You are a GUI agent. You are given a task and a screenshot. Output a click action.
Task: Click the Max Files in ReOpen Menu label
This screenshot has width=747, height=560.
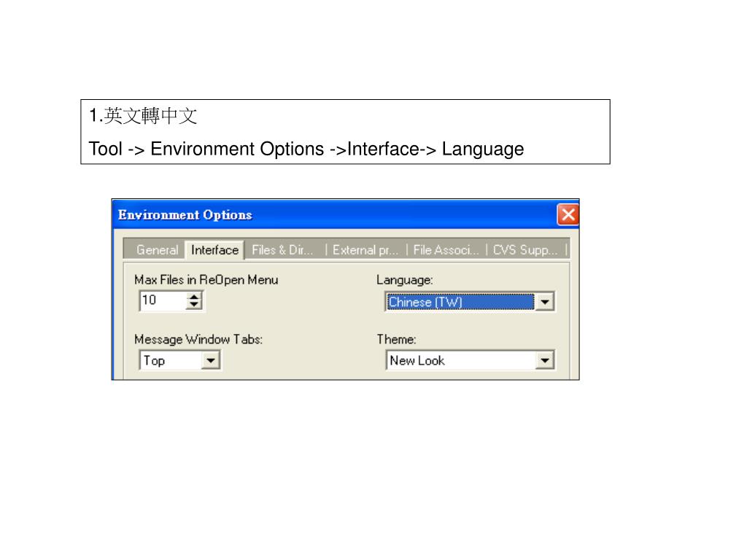click(206, 280)
